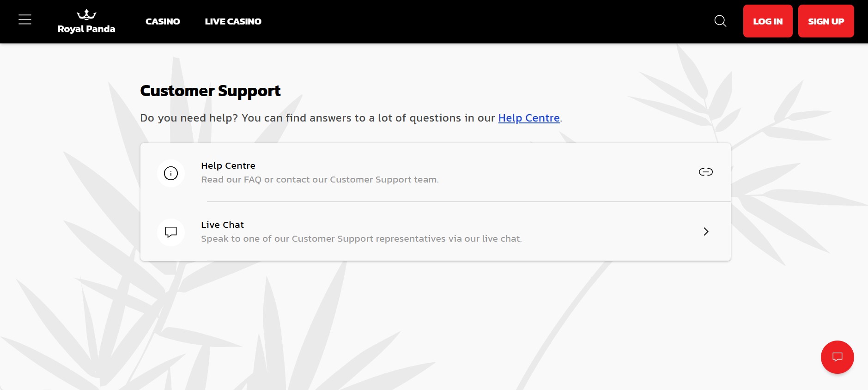The height and width of the screenshot is (390, 868).
Task: Select the Live Chat row title
Action: [x=222, y=225]
